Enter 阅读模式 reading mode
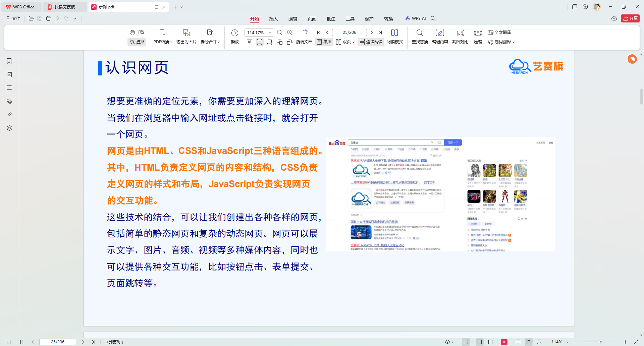Screen dimensions: 644x346 (395, 37)
